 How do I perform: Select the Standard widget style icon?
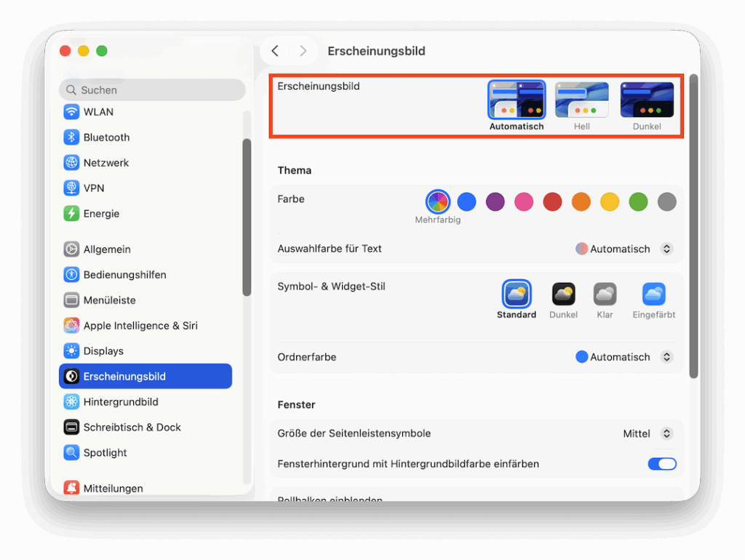click(517, 294)
